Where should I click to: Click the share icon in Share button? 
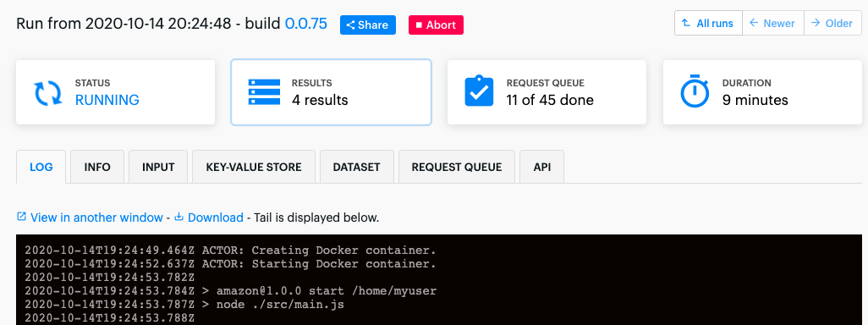[350, 25]
